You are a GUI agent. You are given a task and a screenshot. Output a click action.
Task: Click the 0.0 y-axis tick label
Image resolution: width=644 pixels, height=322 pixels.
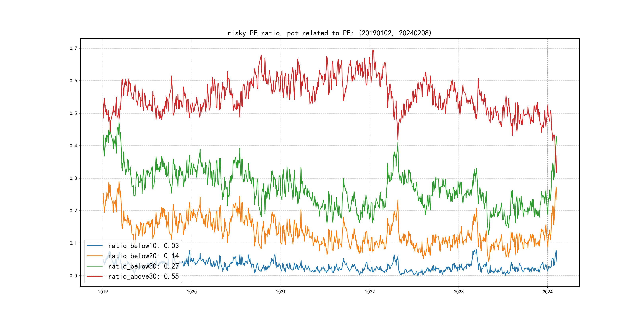[x=73, y=276]
